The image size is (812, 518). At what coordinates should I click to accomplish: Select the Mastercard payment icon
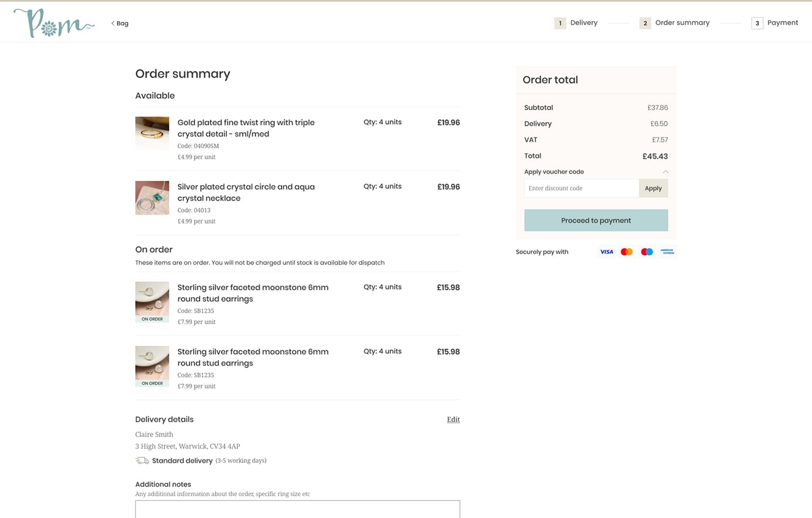[626, 252]
